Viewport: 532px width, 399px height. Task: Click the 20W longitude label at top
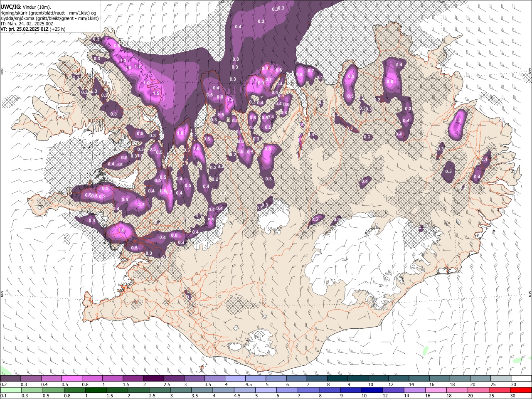pyautogui.click(x=221, y=2)
